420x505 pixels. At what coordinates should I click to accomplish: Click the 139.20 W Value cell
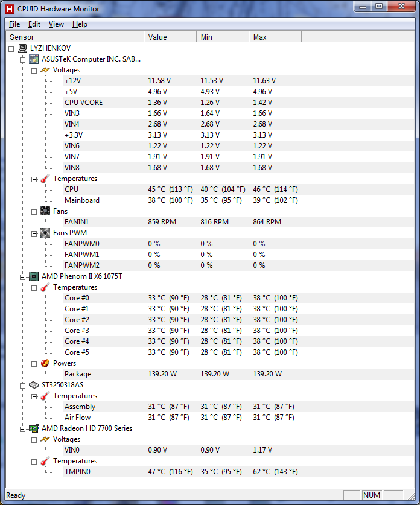tap(162, 374)
